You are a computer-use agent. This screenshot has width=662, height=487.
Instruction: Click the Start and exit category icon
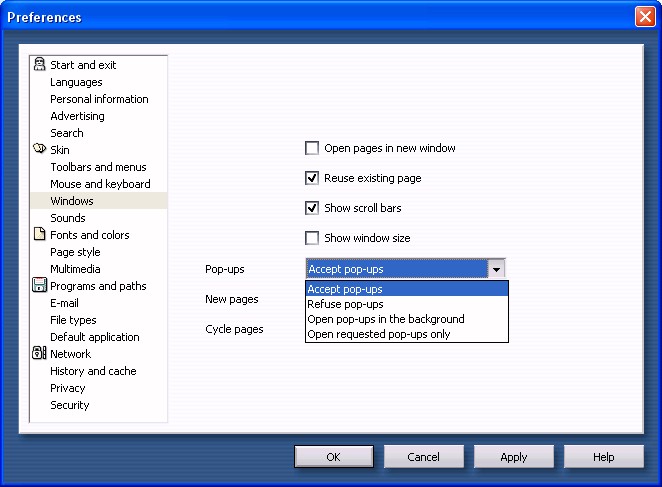tap(40, 65)
